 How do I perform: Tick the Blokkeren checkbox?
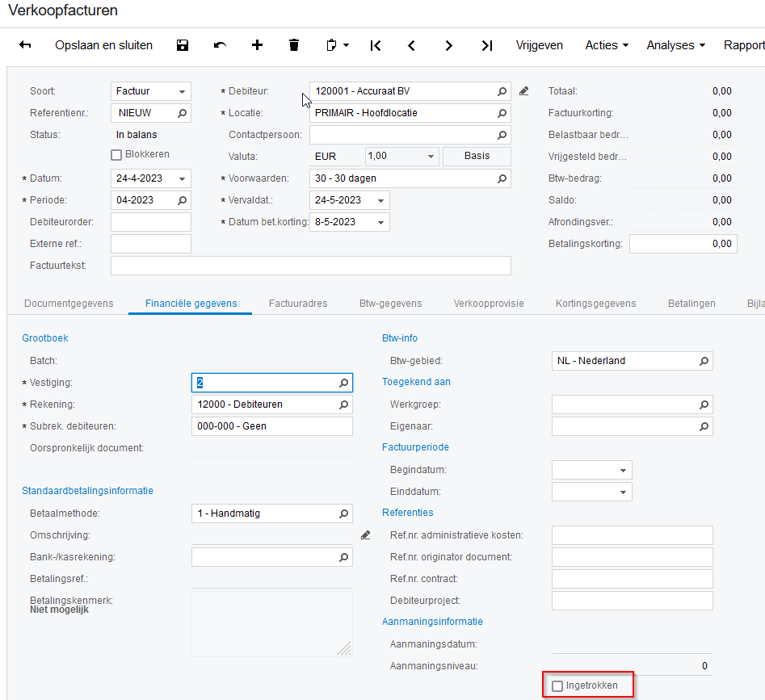[x=116, y=155]
